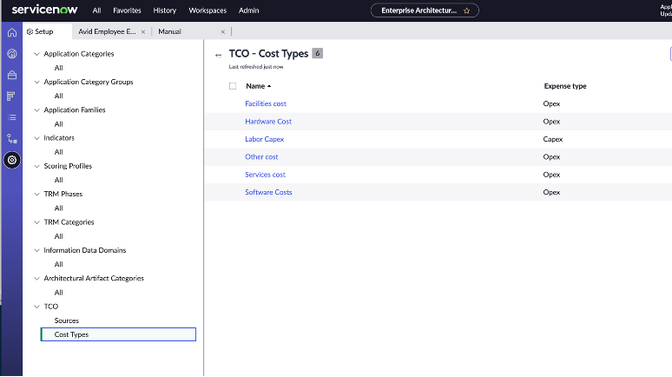The image size is (672, 377).
Task: Open the History menu
Action: click(165, 10)
